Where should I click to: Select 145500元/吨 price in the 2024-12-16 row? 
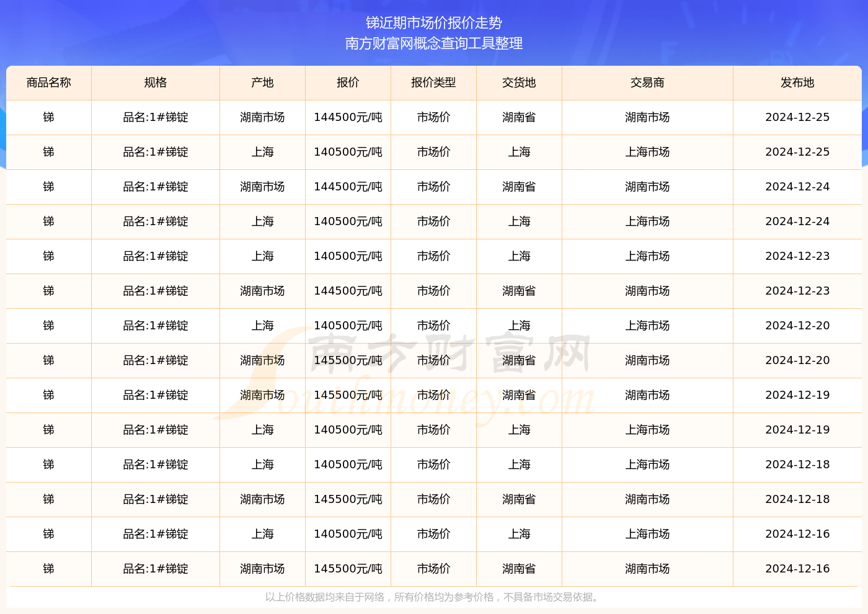pyautogui.click(x=348, y=569)
